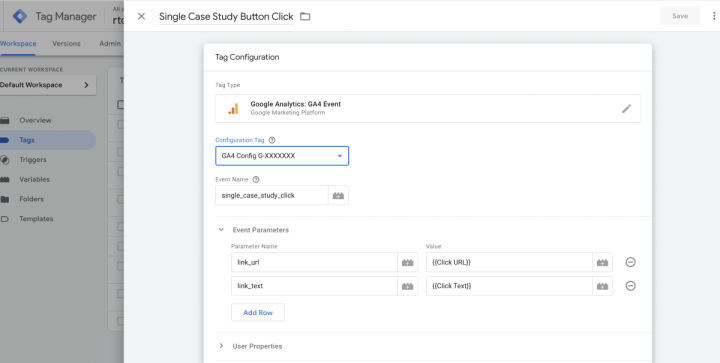720x363 pixels.
Task: Open variable picker next to link_url name
Action: point(407,262)
